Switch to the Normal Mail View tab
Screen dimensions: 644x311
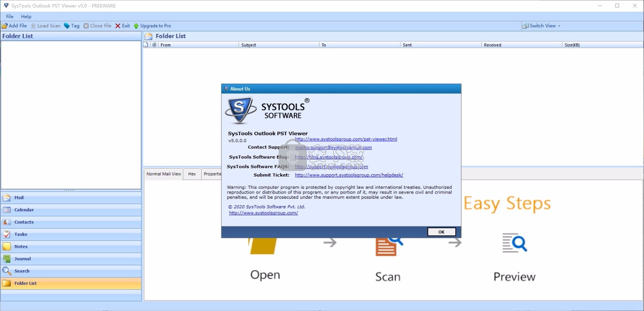tap(164, 174)
